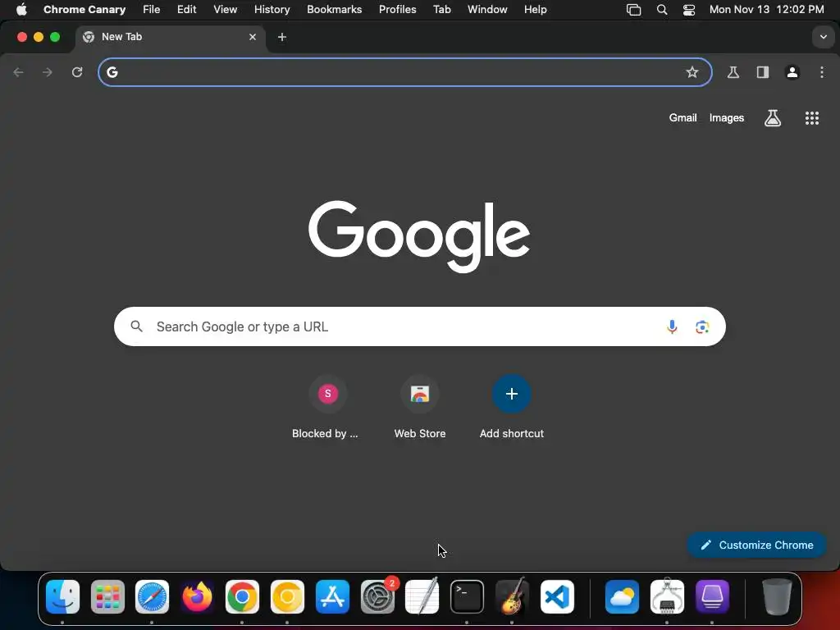Viewport: 840px width, 630px height.
Task: Open Web Store shortcut
Action: (x=420, y=408)
